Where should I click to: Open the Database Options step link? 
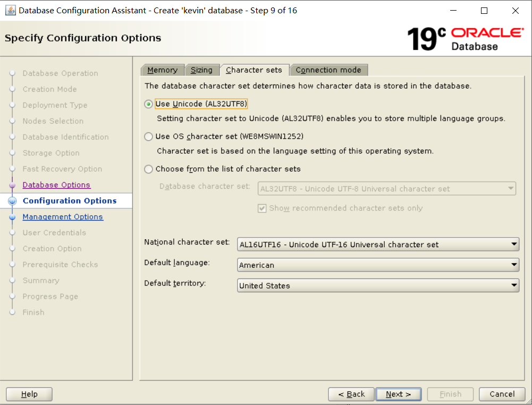(x=56, y=185)
